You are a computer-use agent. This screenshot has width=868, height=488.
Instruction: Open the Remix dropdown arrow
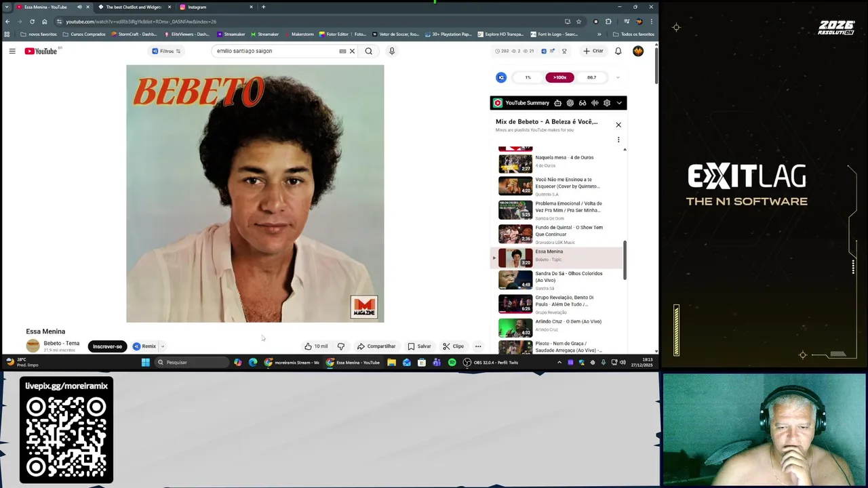(162, 346)
